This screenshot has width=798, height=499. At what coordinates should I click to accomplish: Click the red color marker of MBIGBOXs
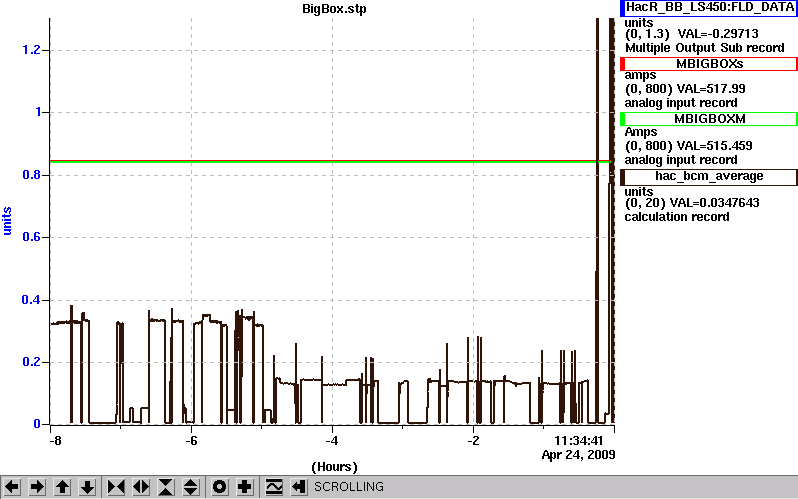[622, 64]
